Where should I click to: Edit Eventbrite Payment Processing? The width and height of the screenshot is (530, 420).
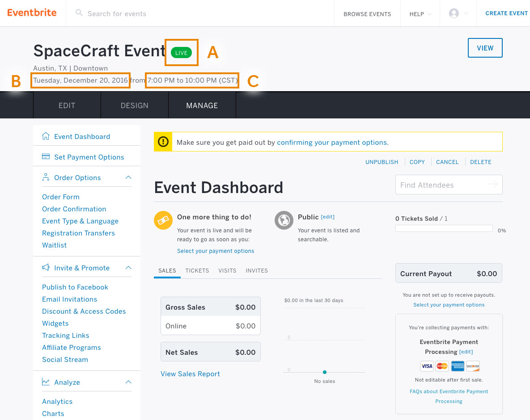pyautogui.click(x=466, y=352)
